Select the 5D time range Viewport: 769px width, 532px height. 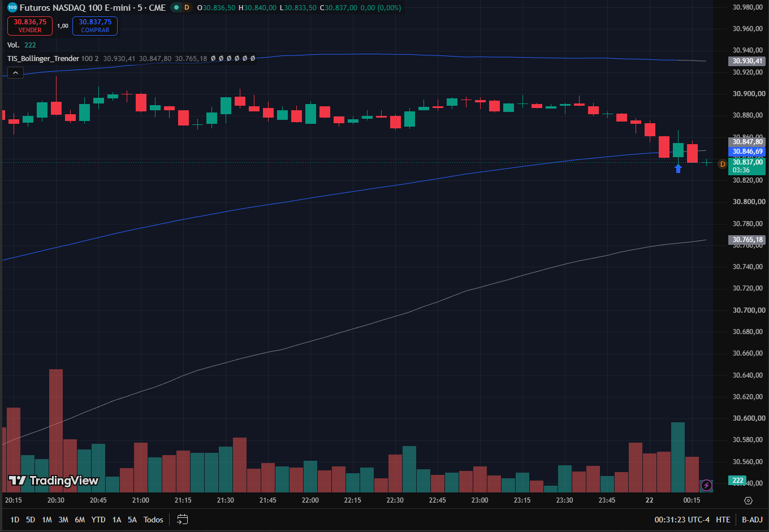pyautogui.click(x=31, y=520)
